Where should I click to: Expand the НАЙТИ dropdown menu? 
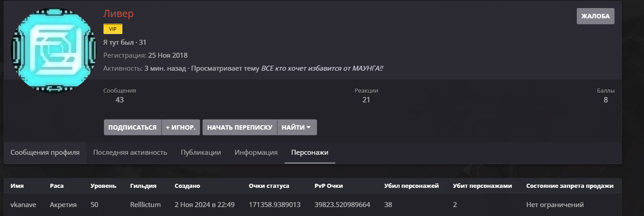tap(297, 127)
